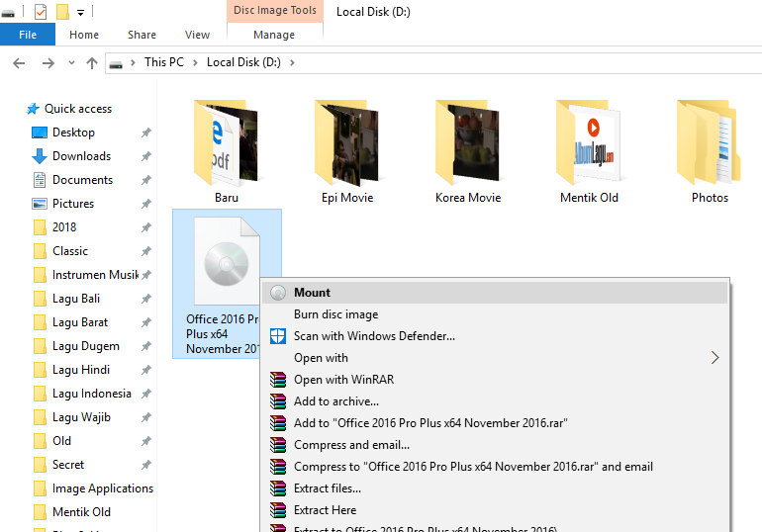Choose Extract Here from the context menu
The height and width of the screenshot is (532, 762).
(495, 510)
